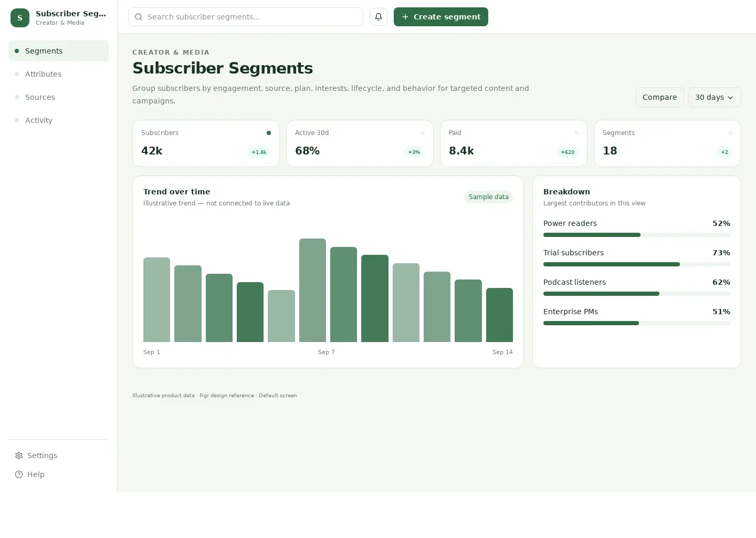Viewport: 756px width, 538px height.
Task: Click the +1.8k subscribers change badge
Action: click(259, 152)
